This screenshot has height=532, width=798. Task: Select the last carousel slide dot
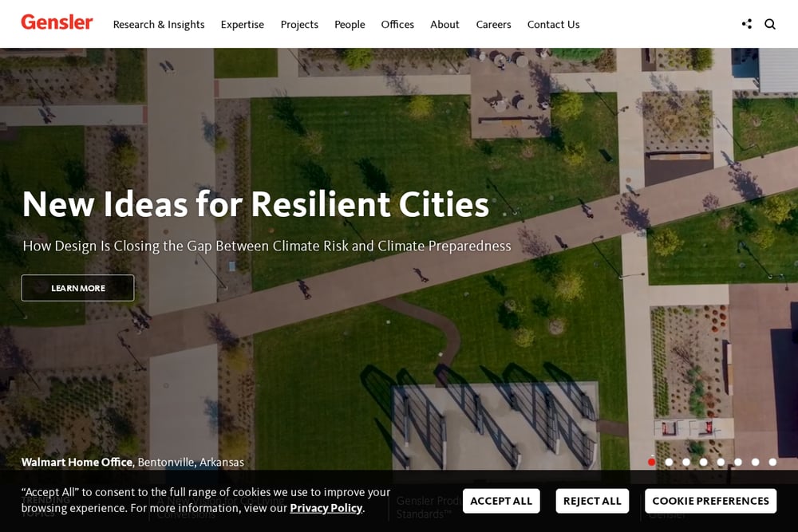pos(772,462)
